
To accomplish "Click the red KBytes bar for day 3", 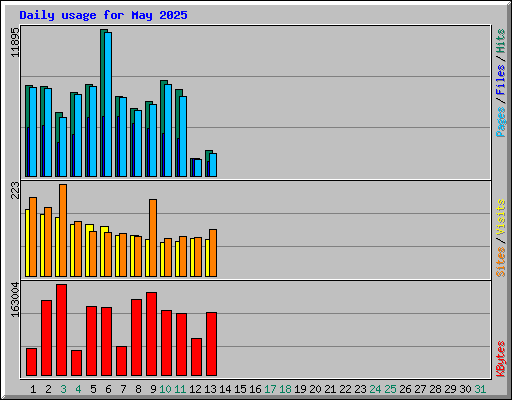I will (x=62, y=330).
